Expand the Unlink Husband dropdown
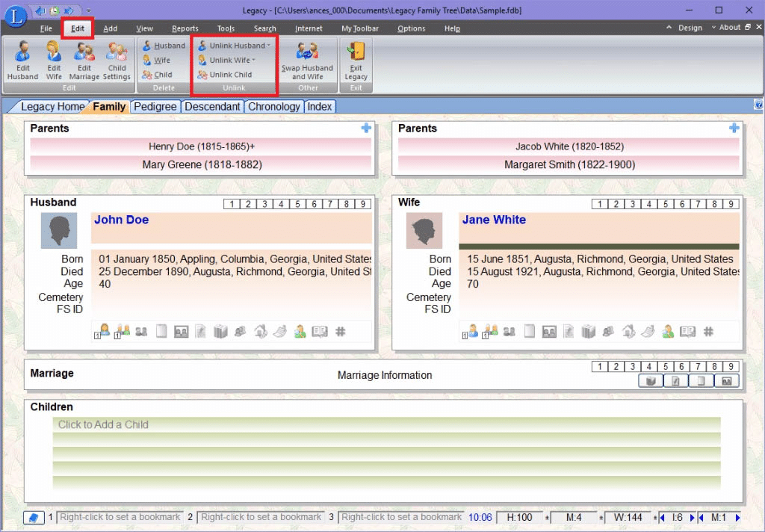The width and height of the screenshot is (765, 532). click(x=268, y=46)
